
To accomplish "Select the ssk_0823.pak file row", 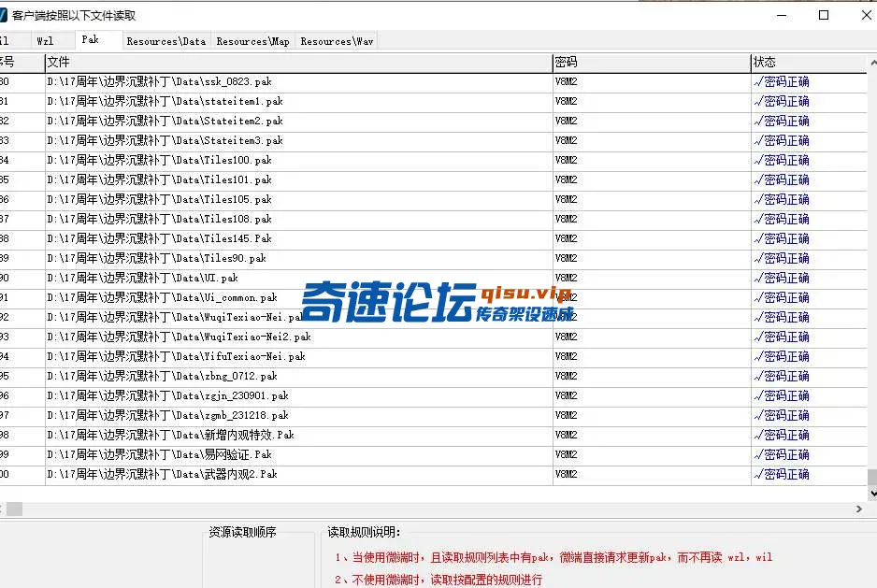I will point(434,81).
